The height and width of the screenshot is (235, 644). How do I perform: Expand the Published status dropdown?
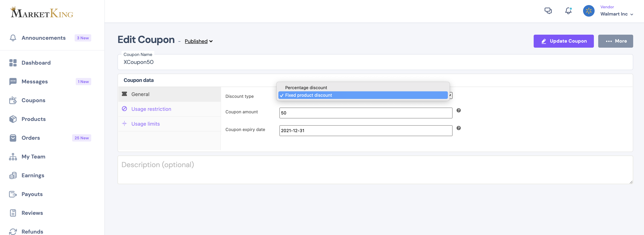(199, 41)
